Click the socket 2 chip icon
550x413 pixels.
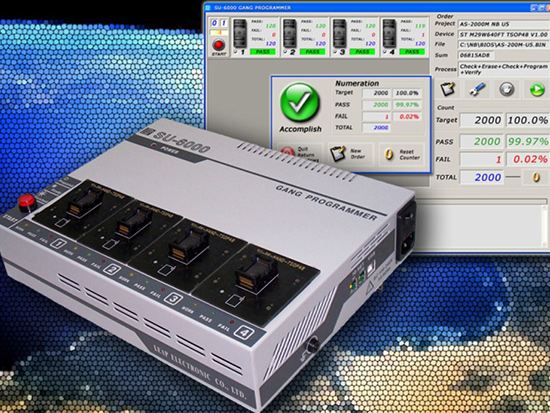(290, 33)
